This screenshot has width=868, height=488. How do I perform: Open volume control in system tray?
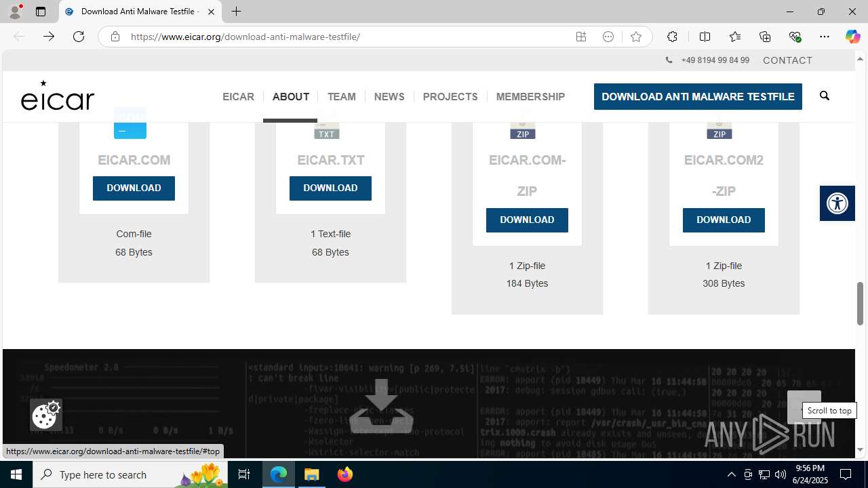click(x=780, y=474)
